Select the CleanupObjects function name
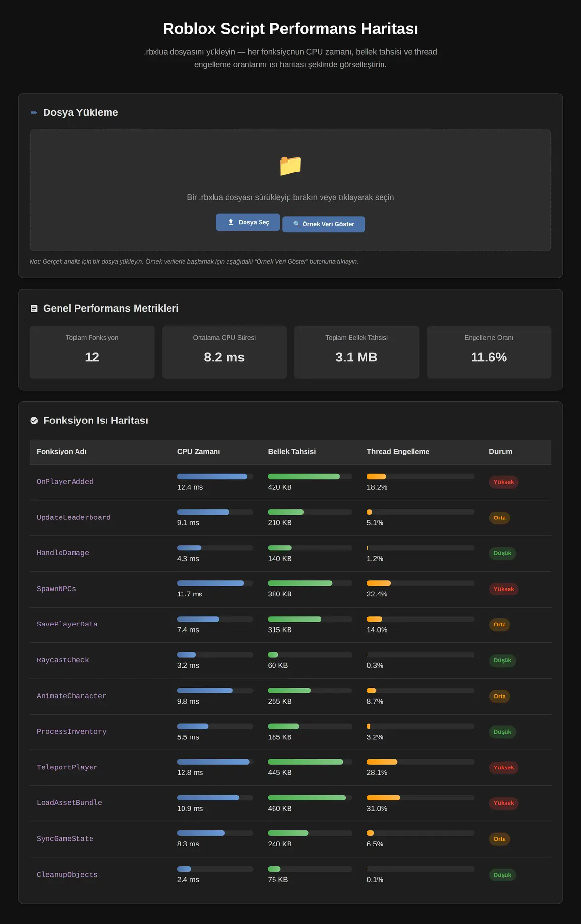Image resolution: width=581 pixels, height=924 pixels. click(x=67, y=874)
